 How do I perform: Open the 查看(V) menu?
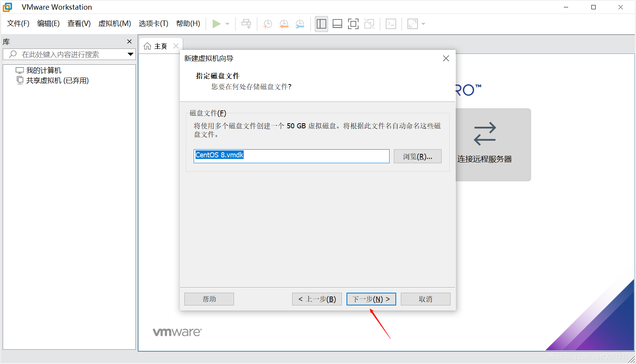click(79, 24)
